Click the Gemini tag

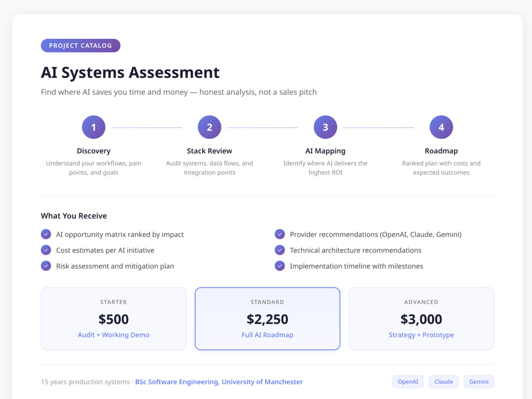tap(479, 381)
